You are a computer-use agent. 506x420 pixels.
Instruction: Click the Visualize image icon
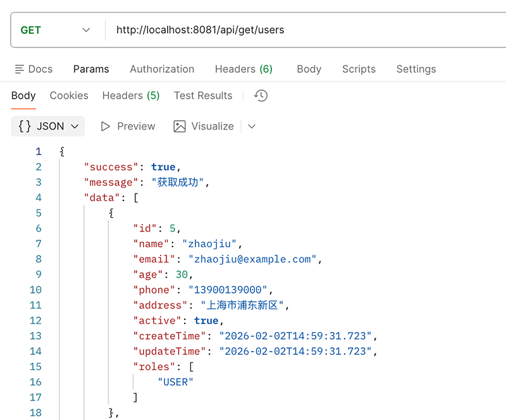(x=180, y=127)
